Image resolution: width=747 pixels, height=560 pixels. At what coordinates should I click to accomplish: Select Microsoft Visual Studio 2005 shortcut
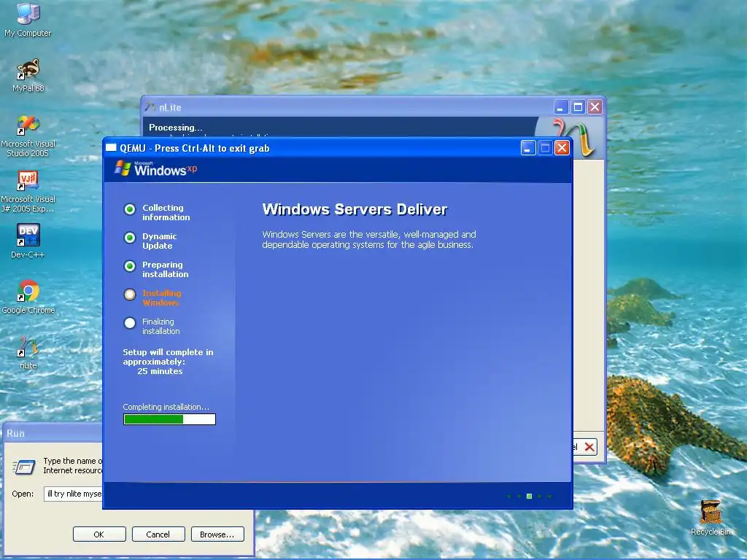tap(28, 136)
